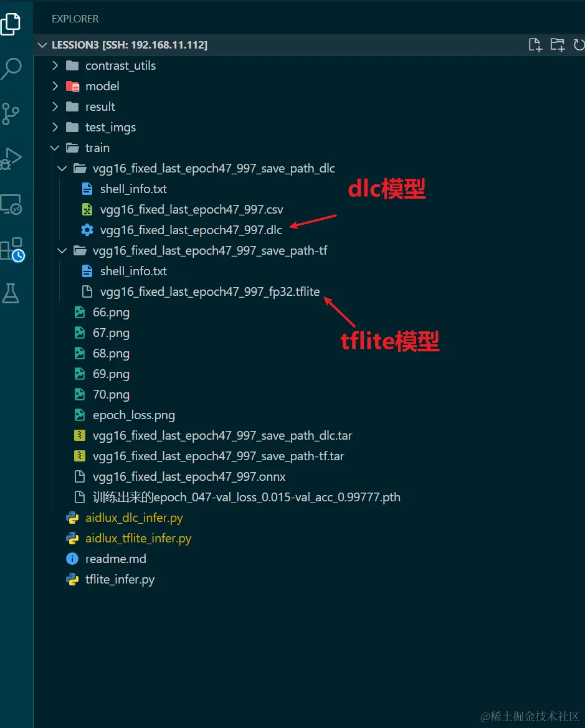Click the Python icon of aidlux_dlc_infer.py
Screen dimensions: 585x728
72,518
